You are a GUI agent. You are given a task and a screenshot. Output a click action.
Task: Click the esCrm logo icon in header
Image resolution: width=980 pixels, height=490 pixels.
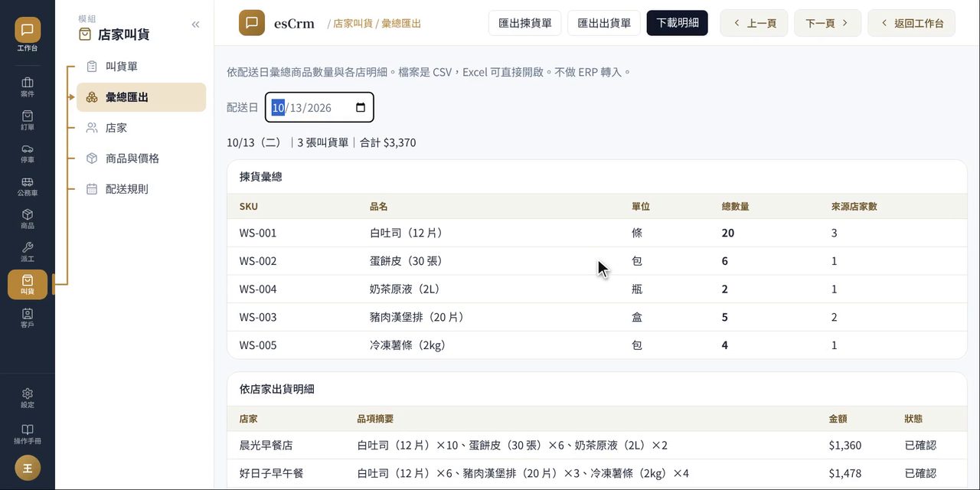[x=252, y=23]
